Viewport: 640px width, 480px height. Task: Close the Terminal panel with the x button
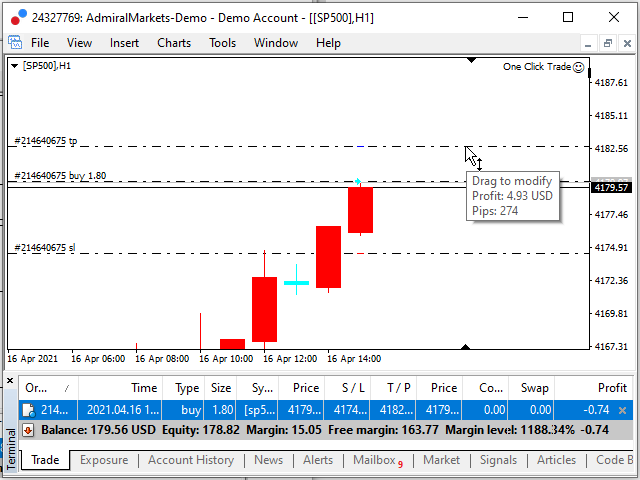point(10,381)
